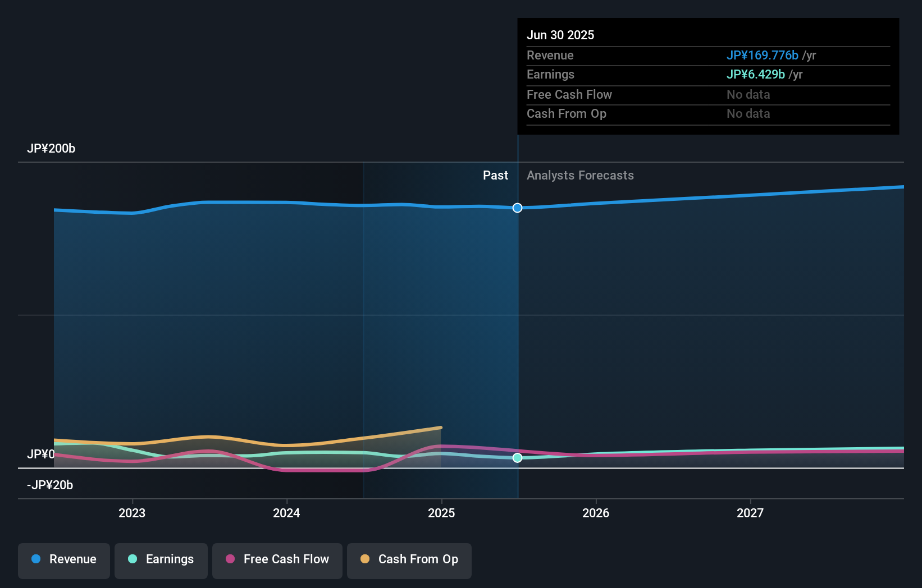Select the Earnings data point marker near JP¥0

(517, 458)
